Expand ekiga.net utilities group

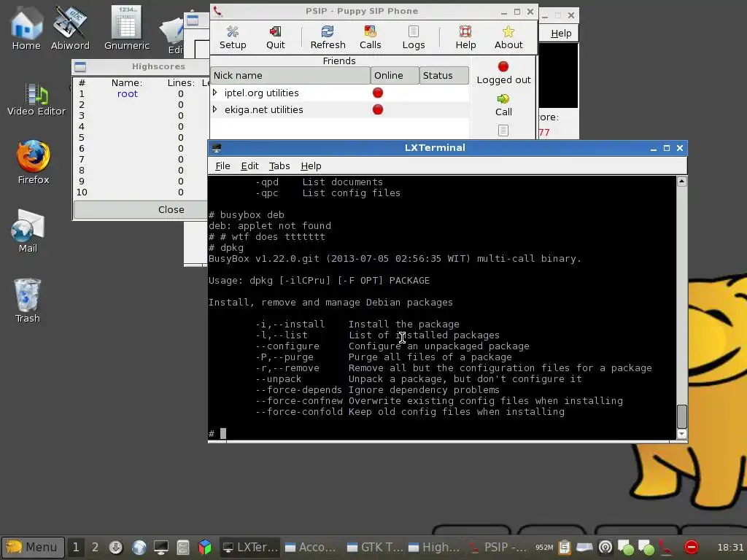215,109
